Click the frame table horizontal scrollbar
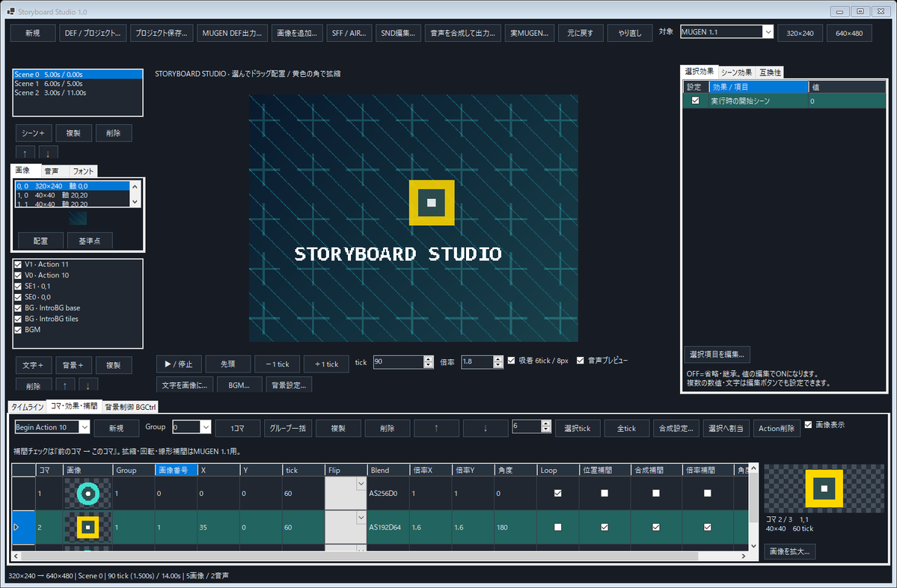The image size is (897, 588). pyautogui.click(x=359, y=556)
